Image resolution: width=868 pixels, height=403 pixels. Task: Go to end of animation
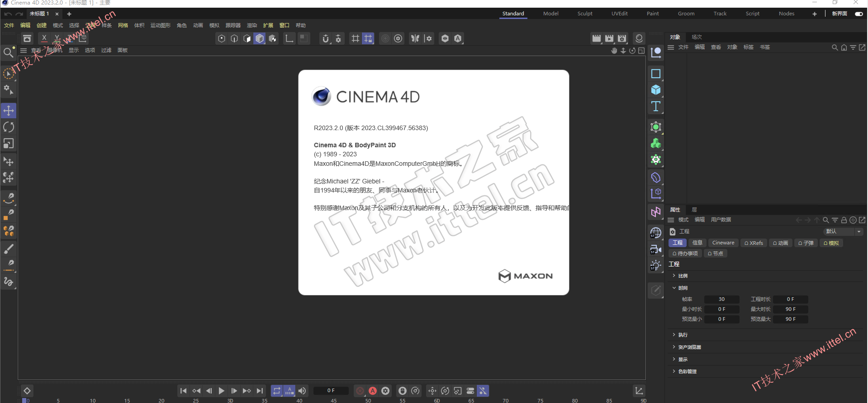point(260,391)
